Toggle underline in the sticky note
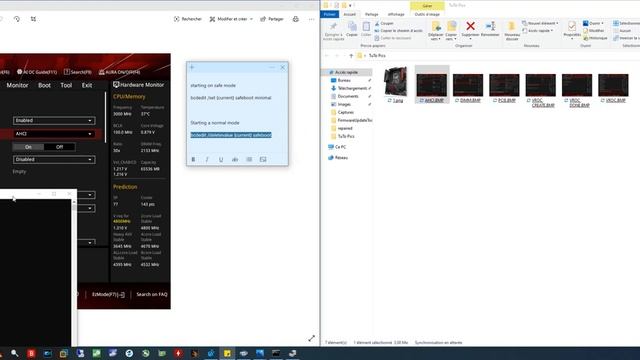Image resolution: width=640 pixels, height=360 pixels. coord(221,160)
